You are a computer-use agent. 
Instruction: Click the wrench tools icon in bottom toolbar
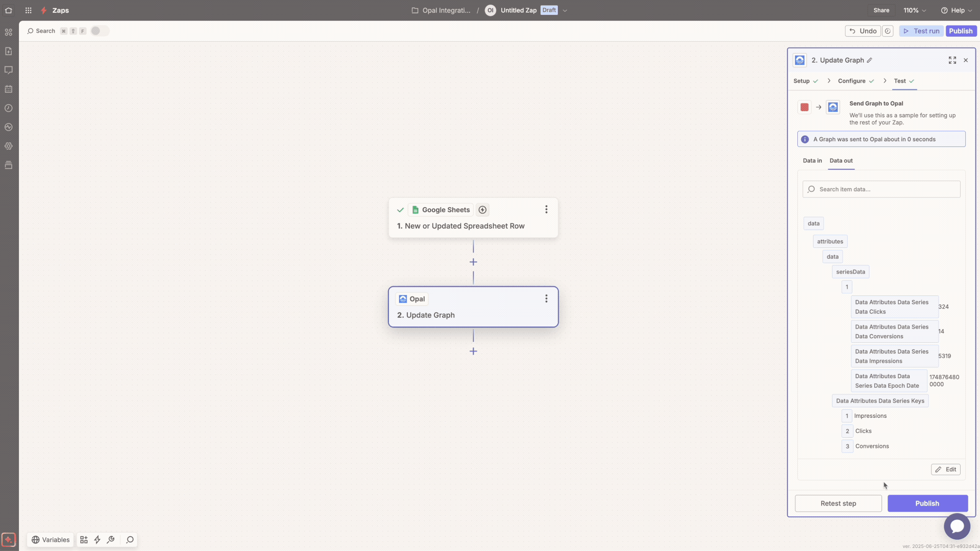[111, 540]
